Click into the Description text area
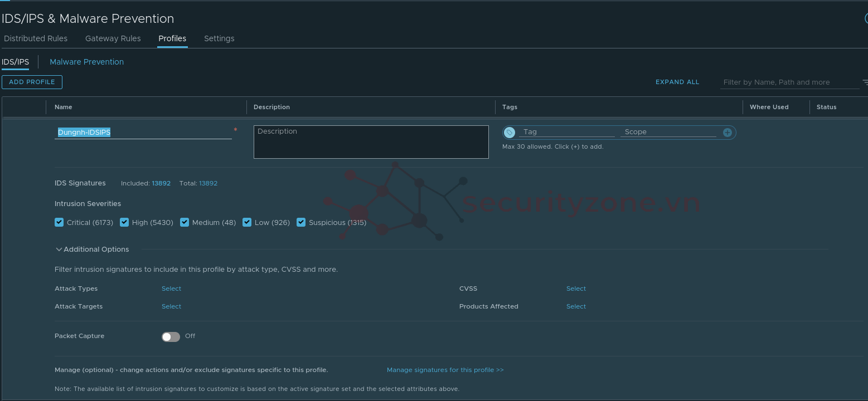The height and width of the screenshot is (401, 868). point(371,143)
